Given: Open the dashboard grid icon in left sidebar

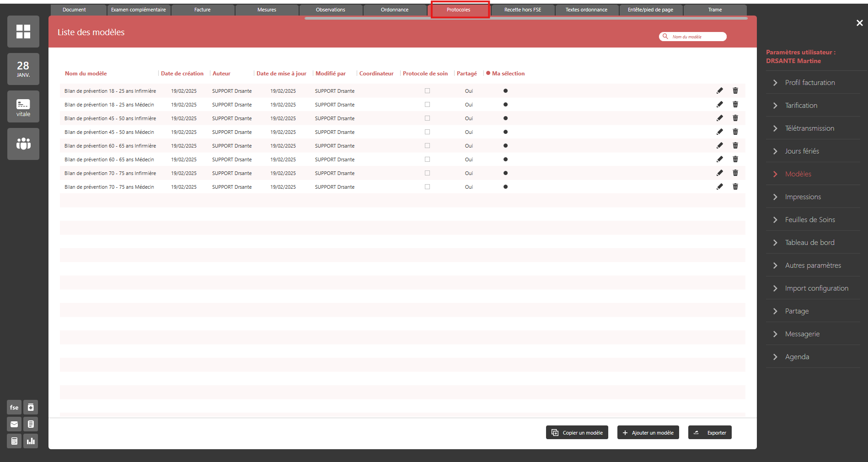Looking at the screenshot, I should (x=23, y=32).
